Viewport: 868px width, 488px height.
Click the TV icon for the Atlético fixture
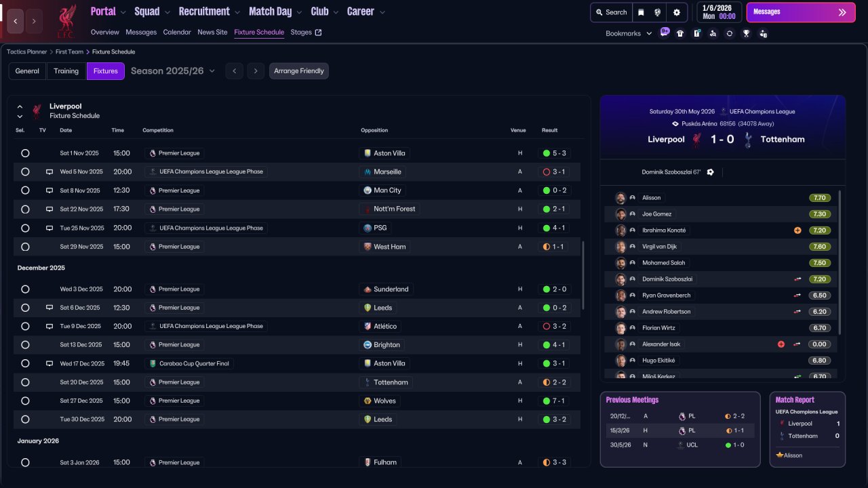click(50, 326)
